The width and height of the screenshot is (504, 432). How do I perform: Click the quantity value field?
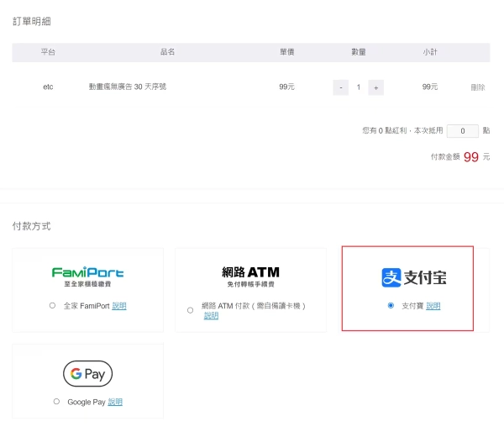click(358, 87)
